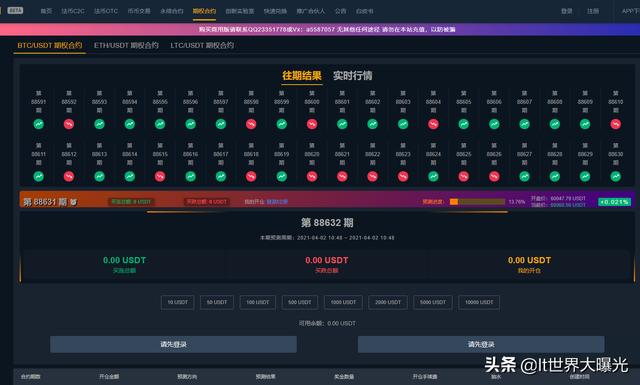
Task: Go to the 永续合约 page
Action: click(171, 11)
